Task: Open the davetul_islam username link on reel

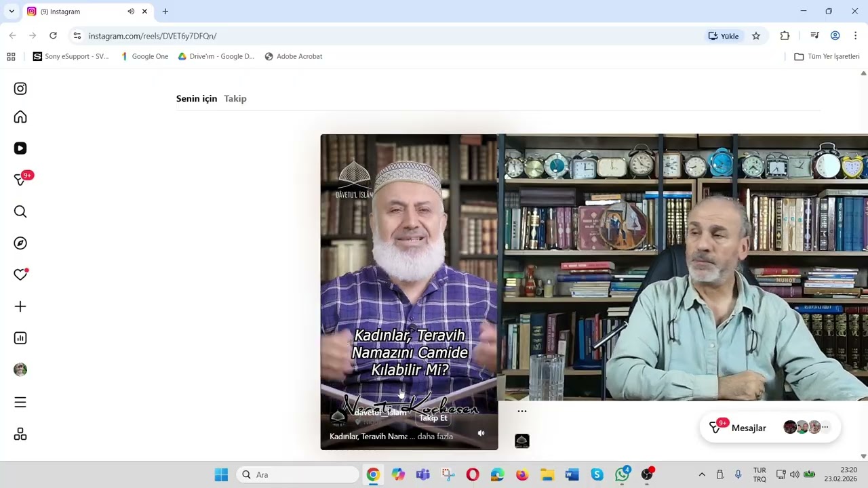Action: 380,412
